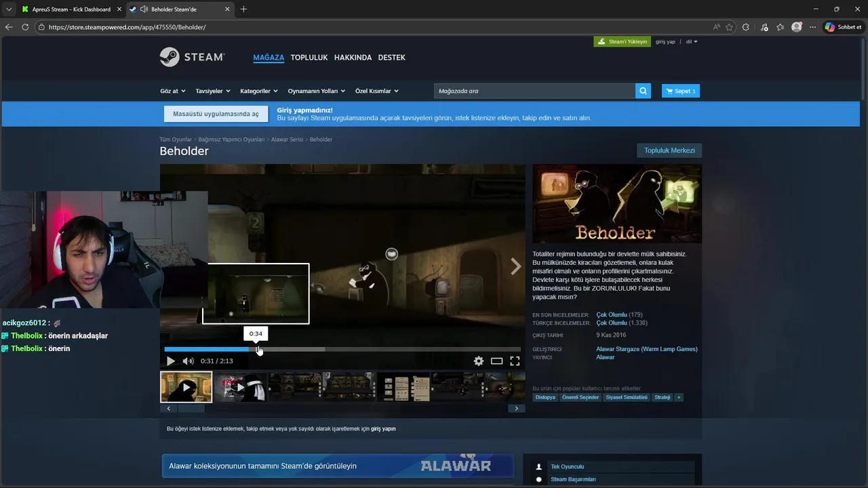Click the Steam logo

coord(192,57)
